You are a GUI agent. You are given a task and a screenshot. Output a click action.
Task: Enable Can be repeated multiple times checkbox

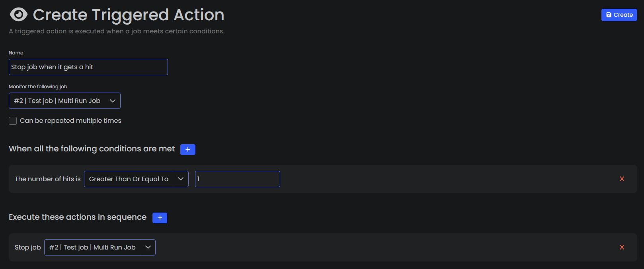tap(13, 121)
